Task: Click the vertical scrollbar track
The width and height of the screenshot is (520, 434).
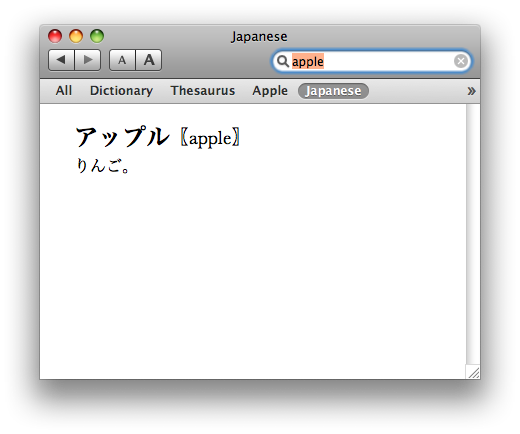Action: (x=473, y=233)
